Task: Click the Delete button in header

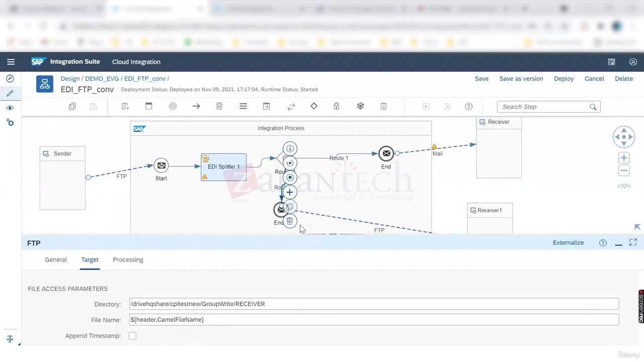Action: pyautogui.click(x=624, y=78)
